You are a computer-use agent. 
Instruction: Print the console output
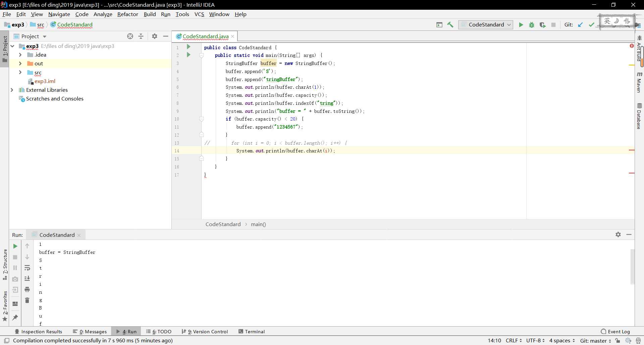27,289
